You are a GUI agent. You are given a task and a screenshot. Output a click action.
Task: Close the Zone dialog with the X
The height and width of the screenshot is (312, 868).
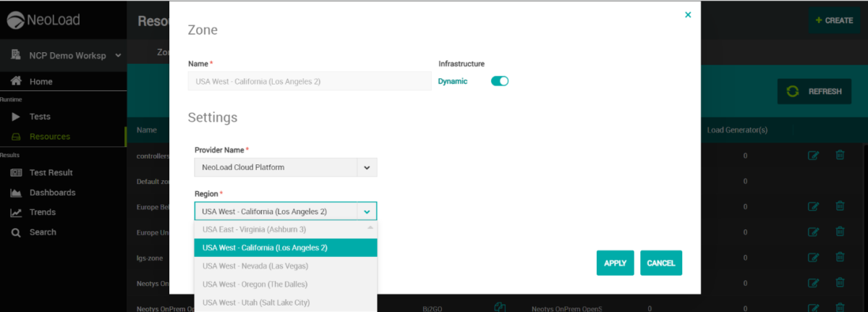(688, 14)
